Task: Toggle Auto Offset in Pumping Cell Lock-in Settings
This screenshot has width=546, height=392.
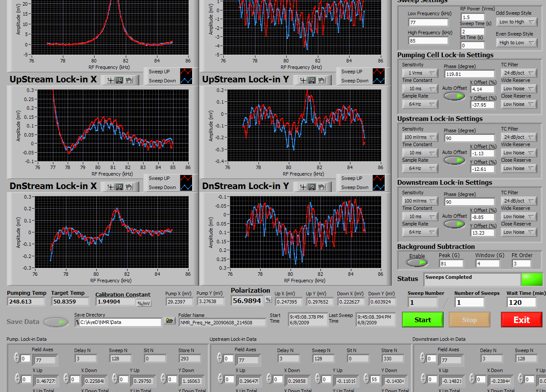Action: pyautogui.click(x=454, y=96)
